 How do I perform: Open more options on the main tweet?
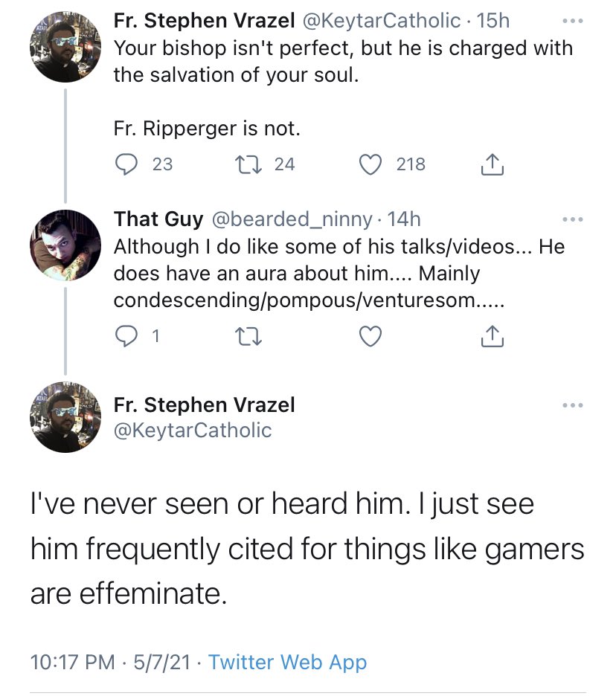(x=573, y=405)
